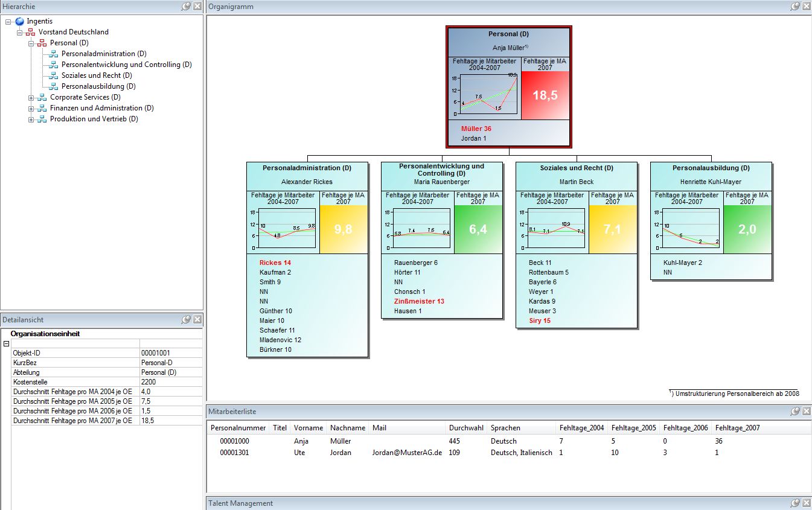Click the Durchschnitt Fehltage 2007 value 18,5
This screenshot has width=812, height=510.
[x=148, y=421]
